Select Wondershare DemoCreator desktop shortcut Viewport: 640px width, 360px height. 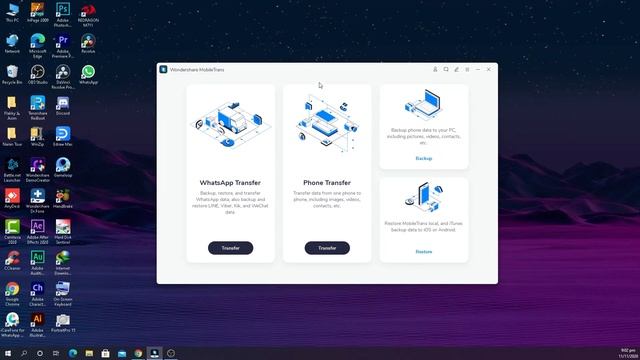[x=38, y=170]
